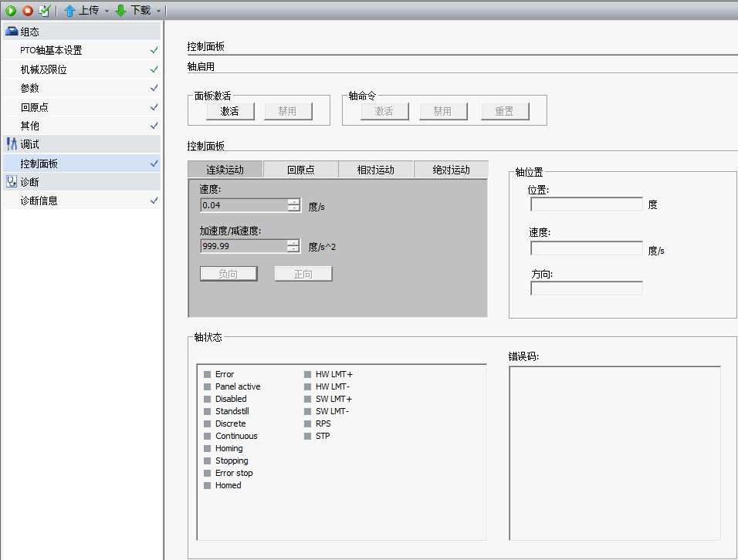Click the green download arrow icon
The height and width of the screenshot is (560, 738).
120,11
